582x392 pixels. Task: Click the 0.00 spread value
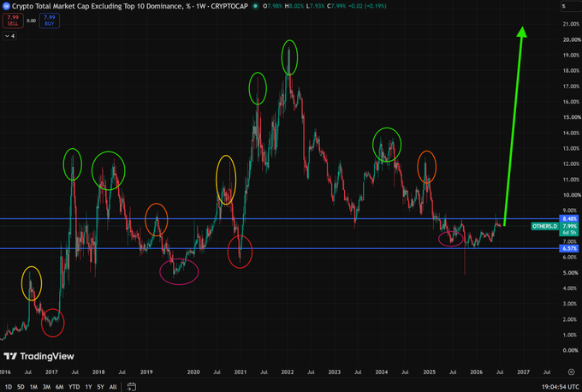pos(31,21)
